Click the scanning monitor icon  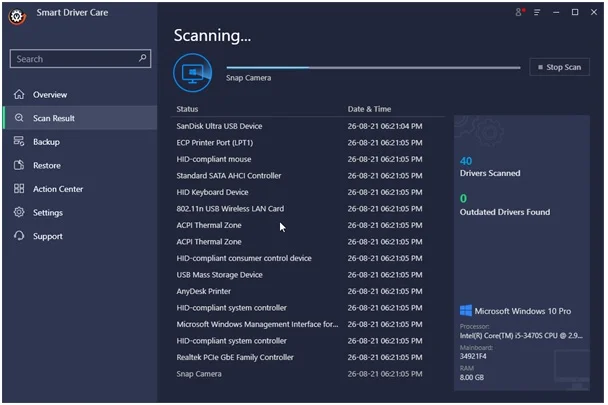193,73
